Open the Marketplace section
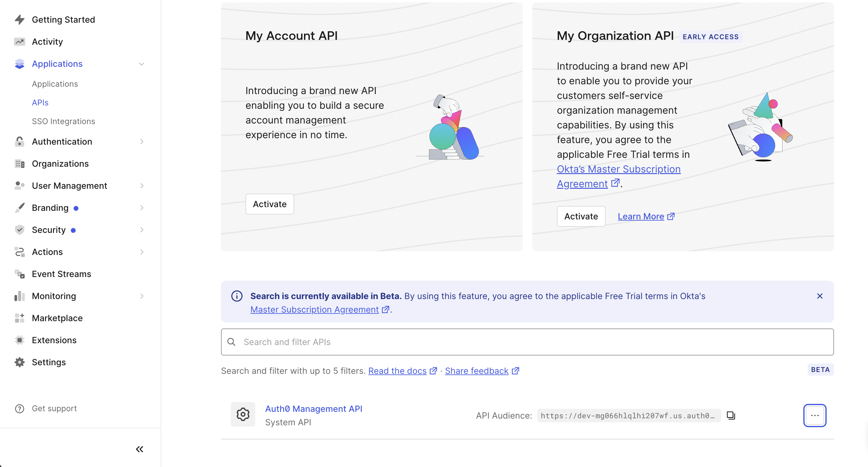The height and width of the screenshot is (467, 868). tap(57, 318)
